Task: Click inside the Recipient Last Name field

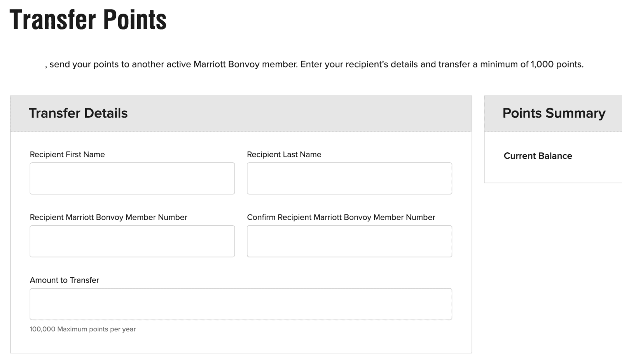Action: 349,178
